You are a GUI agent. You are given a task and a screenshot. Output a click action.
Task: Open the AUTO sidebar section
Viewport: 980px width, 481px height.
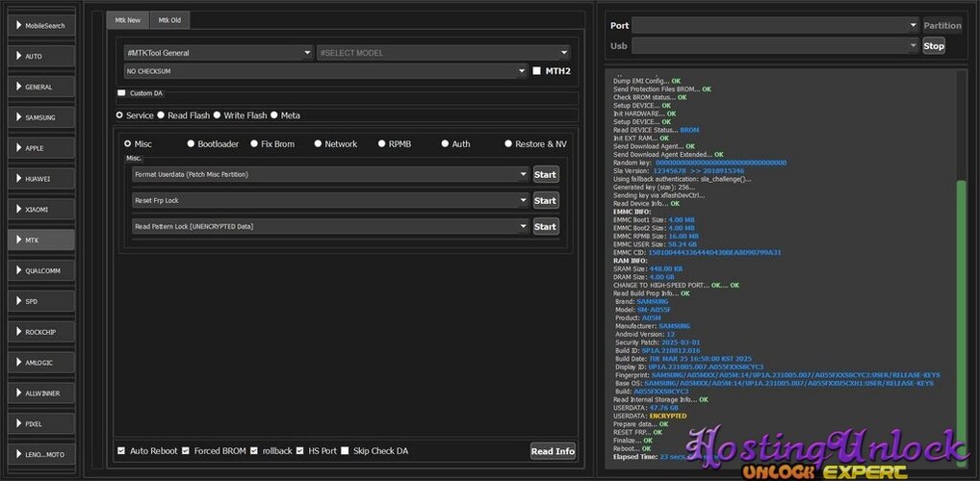(x=41, y=56)
